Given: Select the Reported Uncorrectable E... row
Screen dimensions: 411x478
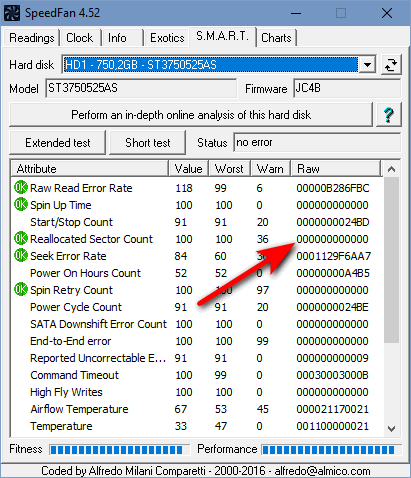Looking at the screenshot, I should point(197,358).
